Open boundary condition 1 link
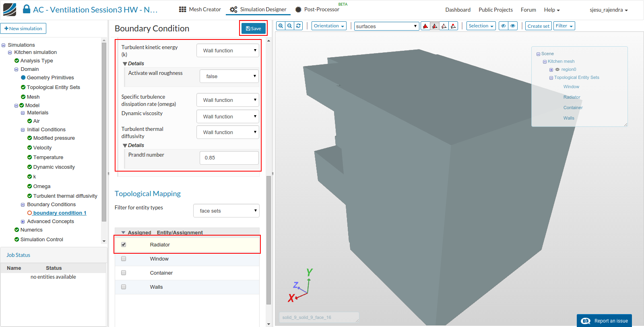This screenshot has width=644, height=327. 60,213
